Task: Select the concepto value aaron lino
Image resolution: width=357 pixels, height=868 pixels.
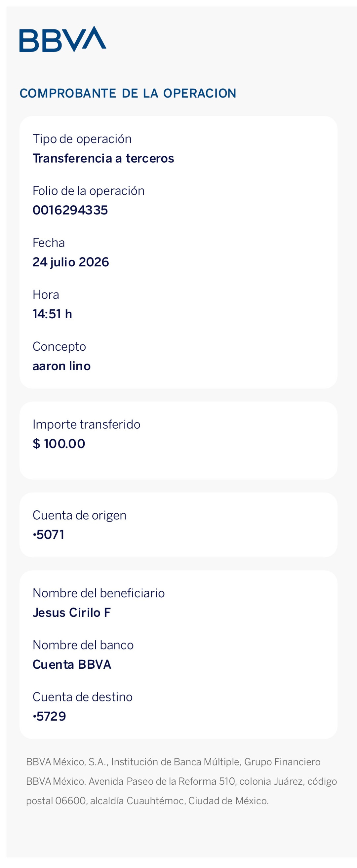Action: click(62, 366)
